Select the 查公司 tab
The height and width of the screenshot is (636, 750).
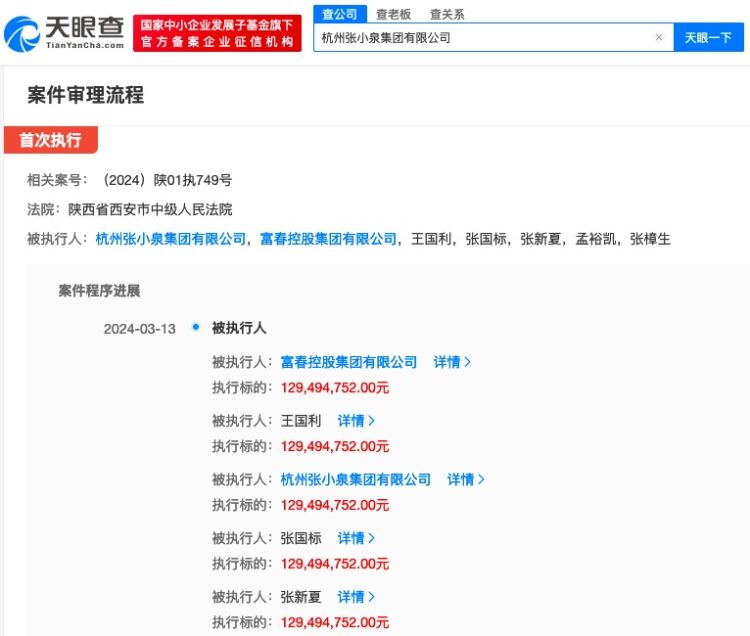[x=340, y=14]
